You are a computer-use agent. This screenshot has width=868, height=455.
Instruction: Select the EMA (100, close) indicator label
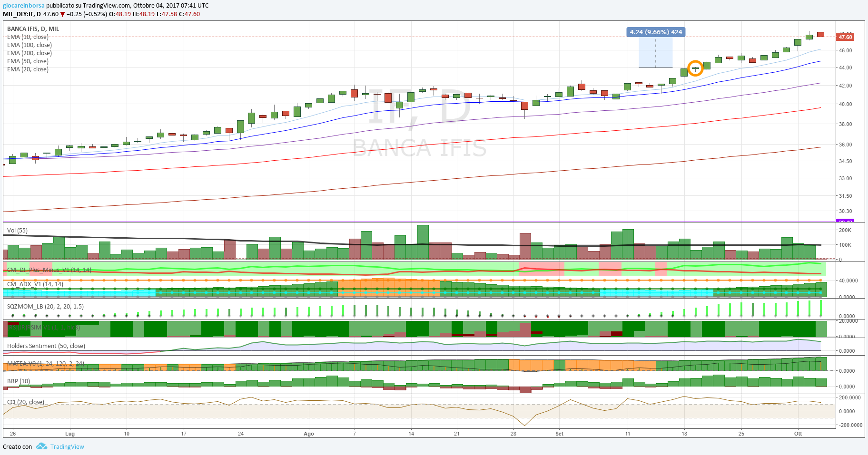(x=30, y=45)
